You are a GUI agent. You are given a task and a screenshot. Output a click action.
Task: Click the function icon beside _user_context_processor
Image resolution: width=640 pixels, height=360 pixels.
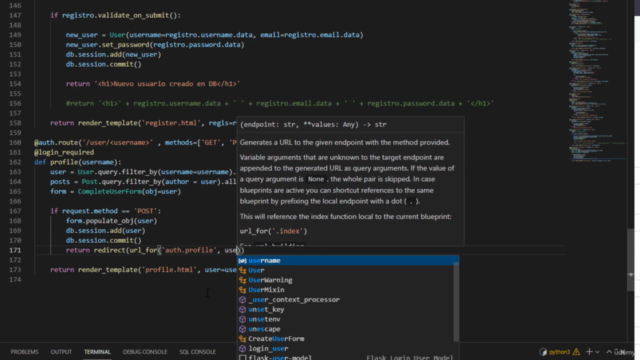tap(242, 300)
